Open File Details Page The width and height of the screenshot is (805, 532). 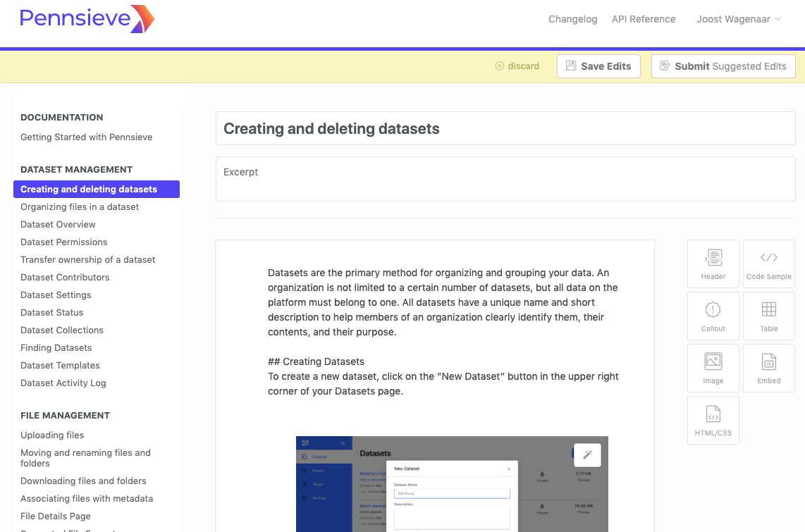(56, 516)
